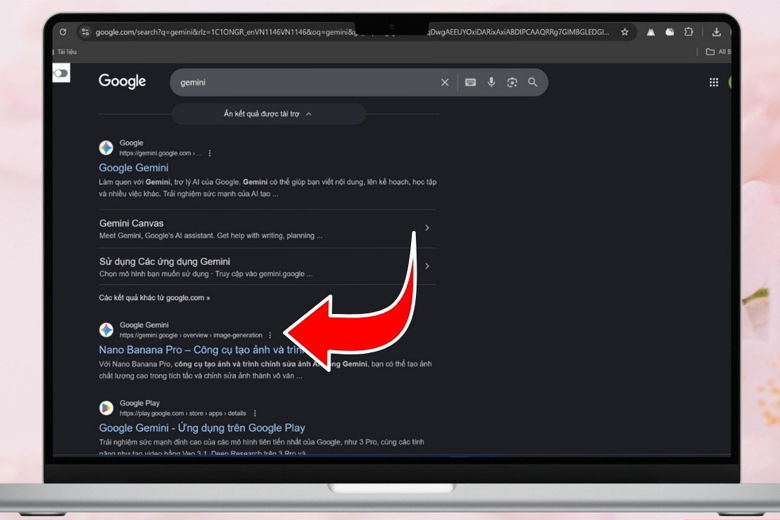Click 'Các kết quả khác từ google.com' link

(154, 298)
